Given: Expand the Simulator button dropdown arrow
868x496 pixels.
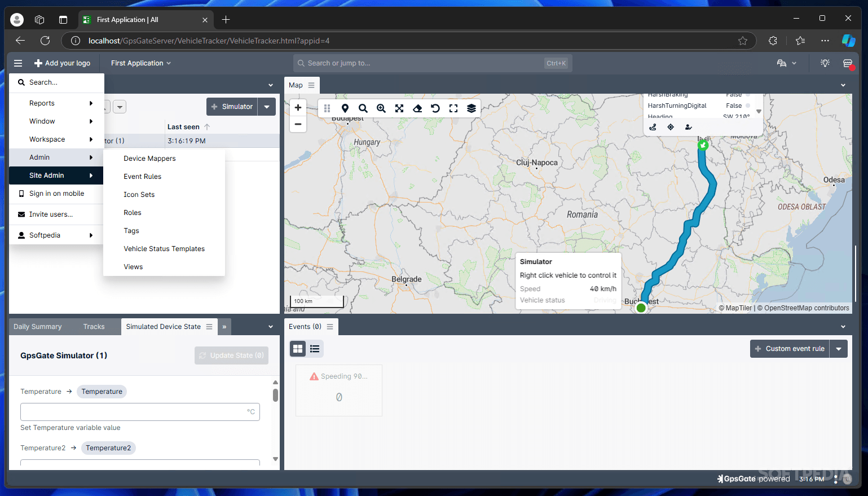Looking at the screenshot, I should (267, 107).
